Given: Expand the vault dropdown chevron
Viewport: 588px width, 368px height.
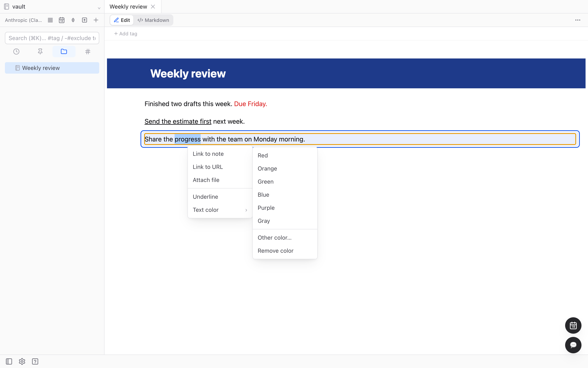Looking at the screenshot, I should [x=99, y=8].
